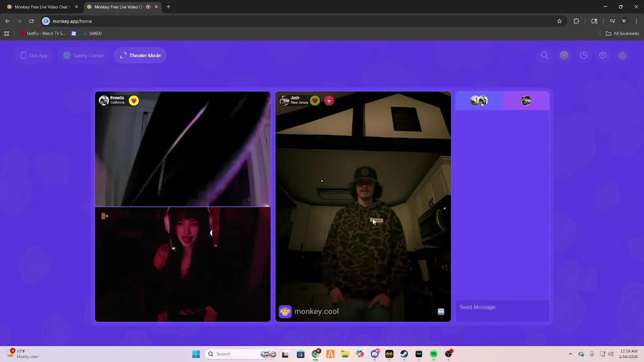Open a new browser tab
The image size is (644, 362).
[168, 7]
